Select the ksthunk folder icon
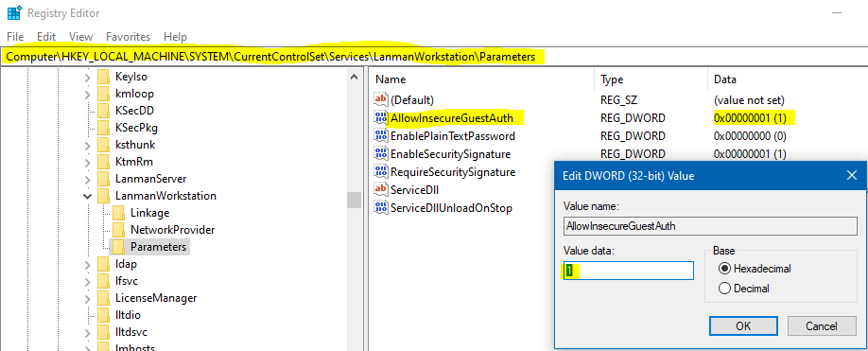Viewport: 868px width, 351px height. (x=103, y=145)
